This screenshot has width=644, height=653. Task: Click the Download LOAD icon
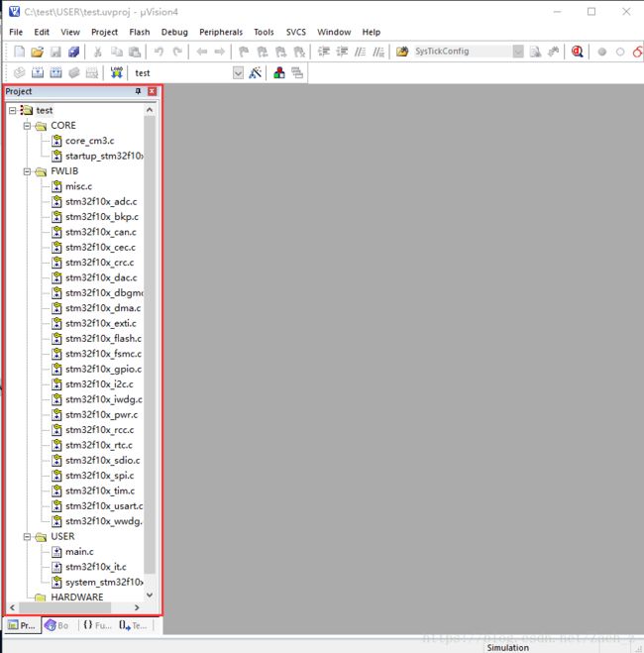(x=117, y=72)
